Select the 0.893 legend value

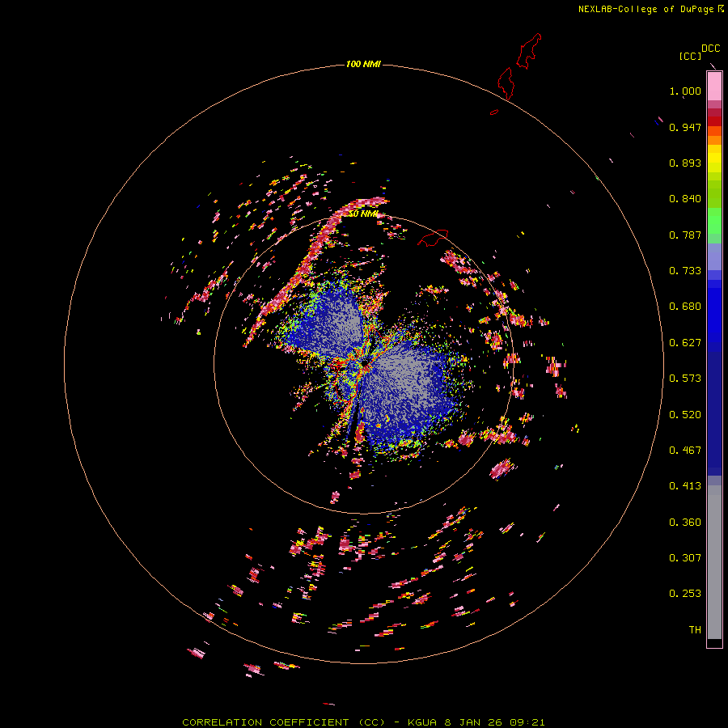pos(685,163)
